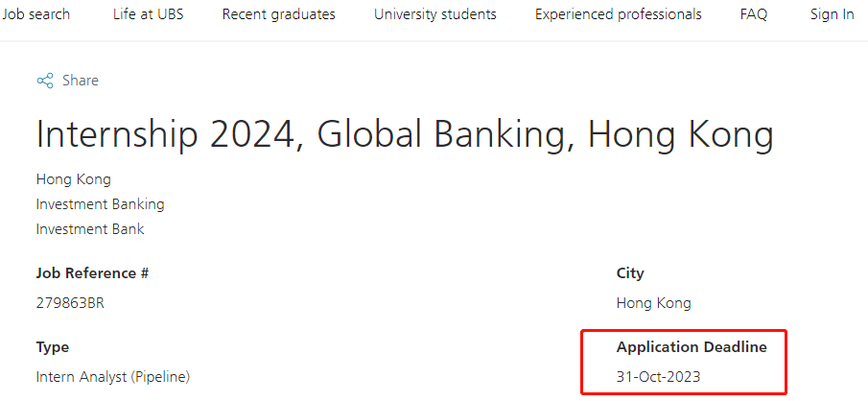Image resolution: width=868 pixels, height=401 pixels.
Task: Open Experienced professionals section
Action: (x=619, y=14)
